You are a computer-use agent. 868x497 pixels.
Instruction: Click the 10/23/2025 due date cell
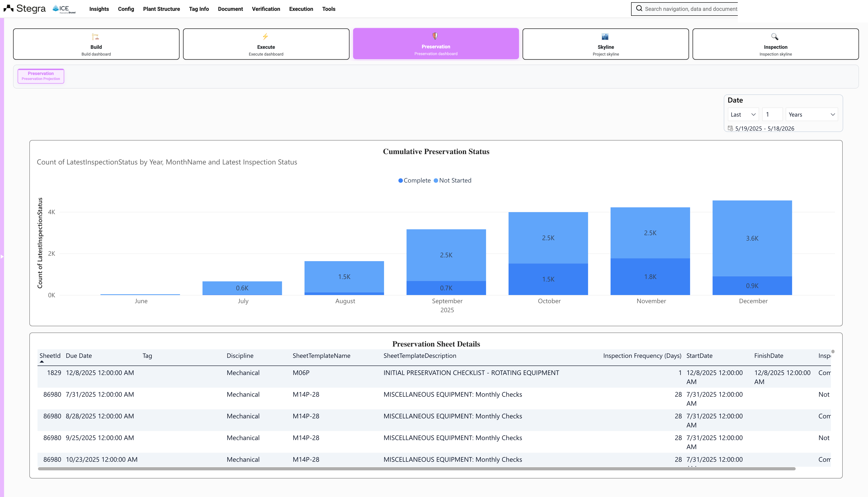click(x=102, y=459)
